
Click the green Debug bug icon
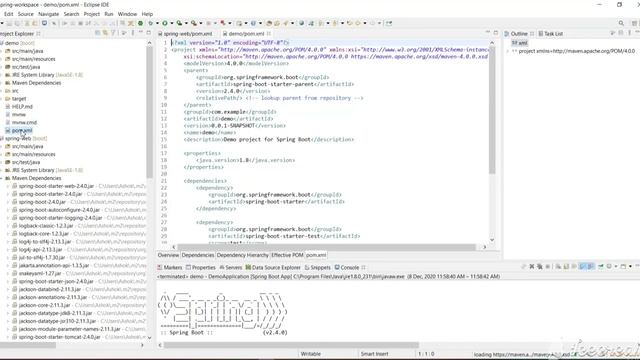coord(151,23)
